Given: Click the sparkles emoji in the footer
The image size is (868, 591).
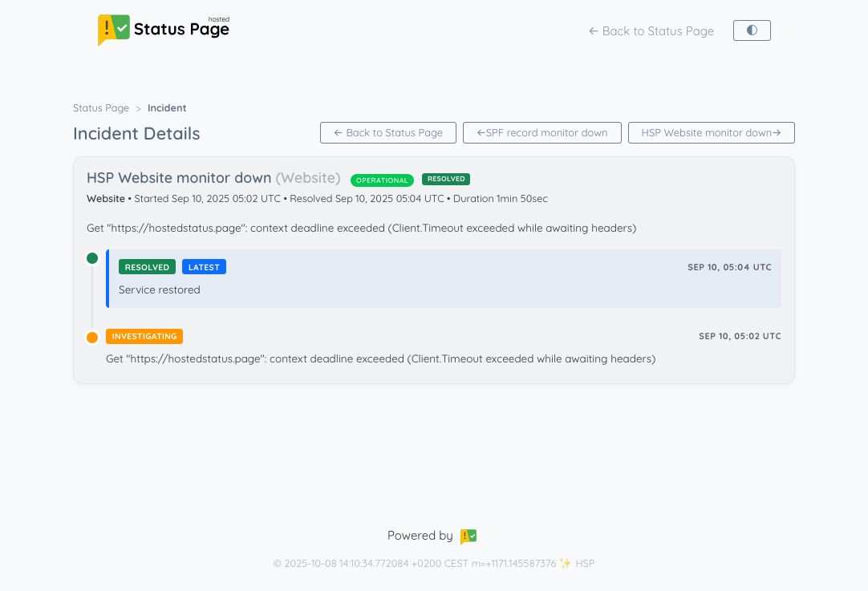Looking at the screenshot, I should pos(566,564).
